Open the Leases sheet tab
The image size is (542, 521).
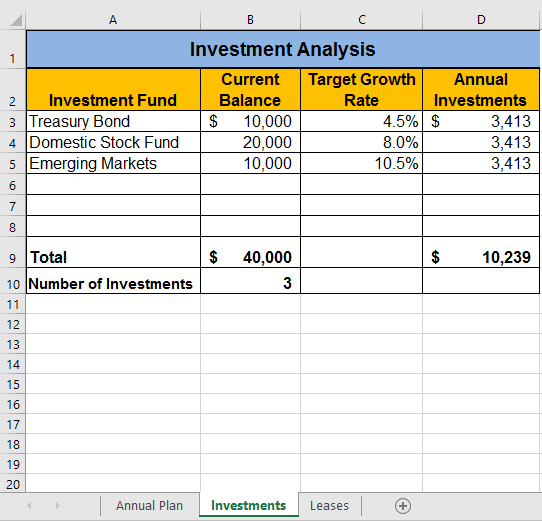(329, 505)
